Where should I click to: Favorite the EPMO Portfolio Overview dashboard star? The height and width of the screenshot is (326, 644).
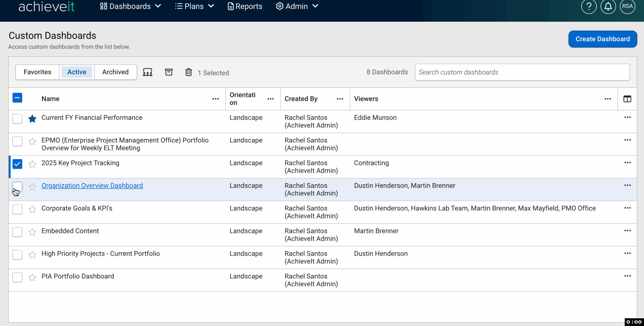click(x=32, y=141)
